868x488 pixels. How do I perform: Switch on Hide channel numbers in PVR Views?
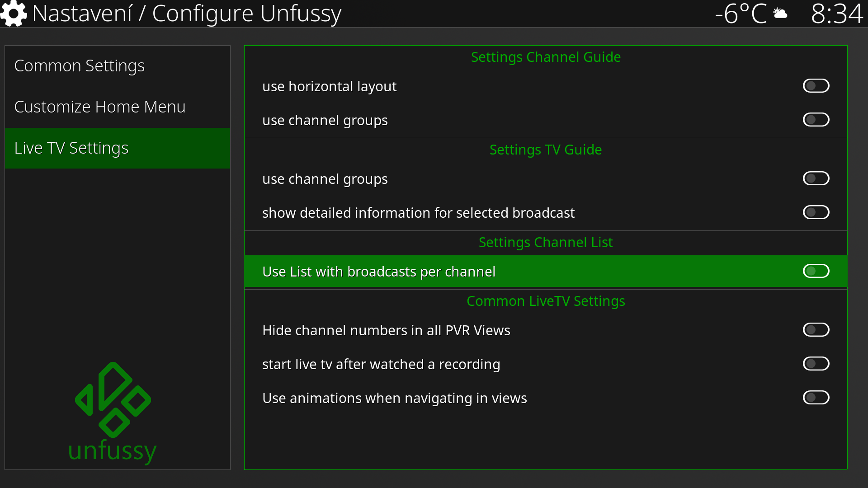click(x=816, y=330)
